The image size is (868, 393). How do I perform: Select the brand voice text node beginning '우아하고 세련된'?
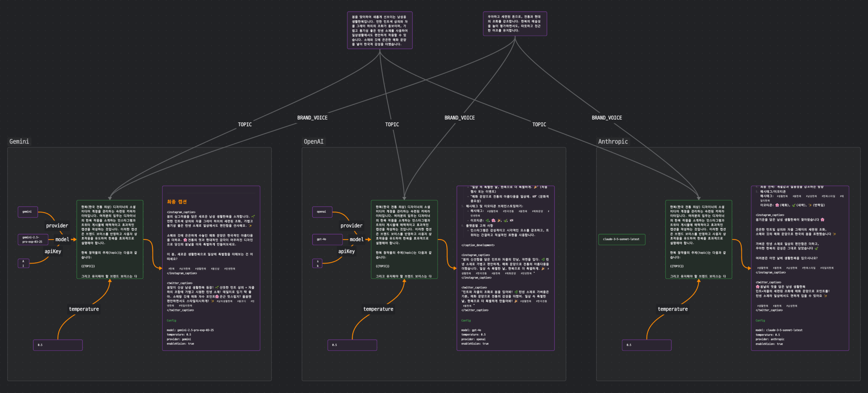(x=515, y=24)
